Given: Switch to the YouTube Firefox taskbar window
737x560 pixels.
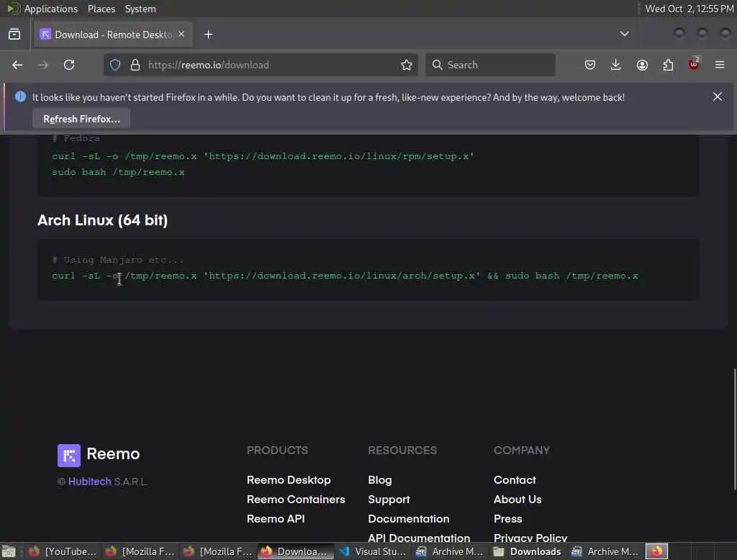Looking at the screenshot, I should (62, 551).
